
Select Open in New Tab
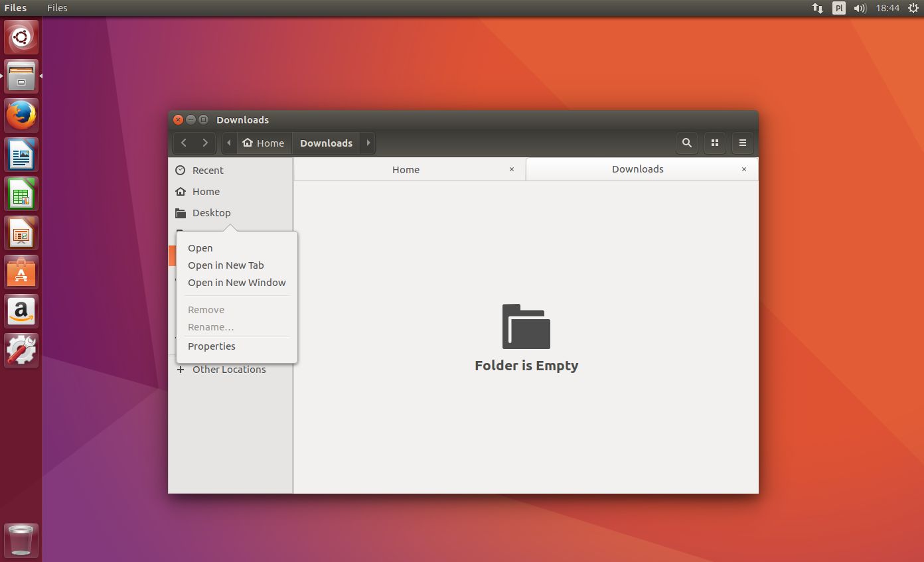click(226, 265)
